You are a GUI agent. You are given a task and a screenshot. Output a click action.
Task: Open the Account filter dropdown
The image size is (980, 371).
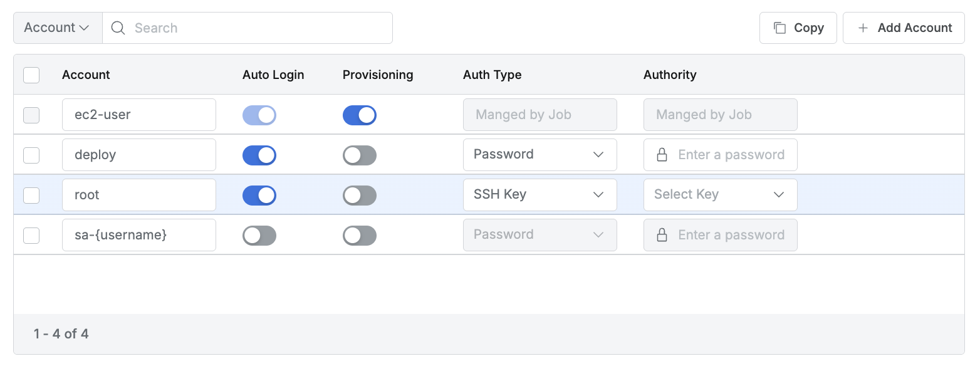(57, 28)
